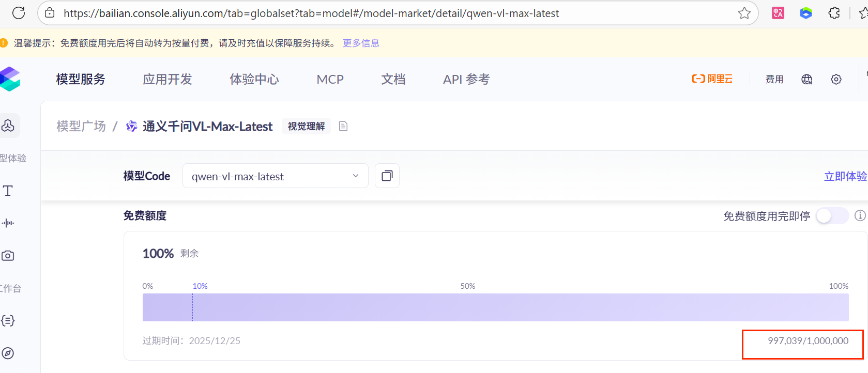Click the 通义千问VL-Max-Latest title

pyautogui.click(x=207, y=126)
